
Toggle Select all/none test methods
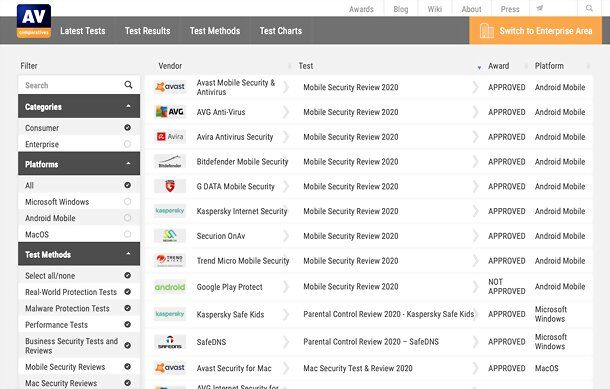(x=127, y=275)
